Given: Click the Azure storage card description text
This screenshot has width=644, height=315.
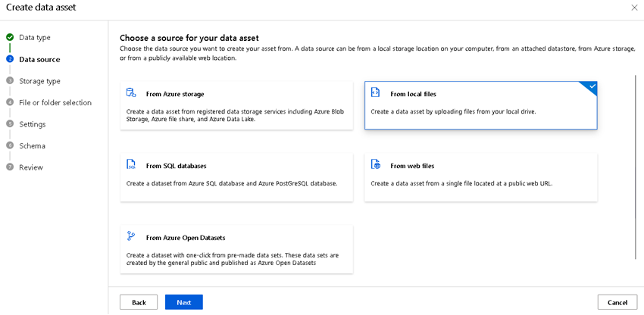Looking at the screenshot, I should tap(235, 115).
